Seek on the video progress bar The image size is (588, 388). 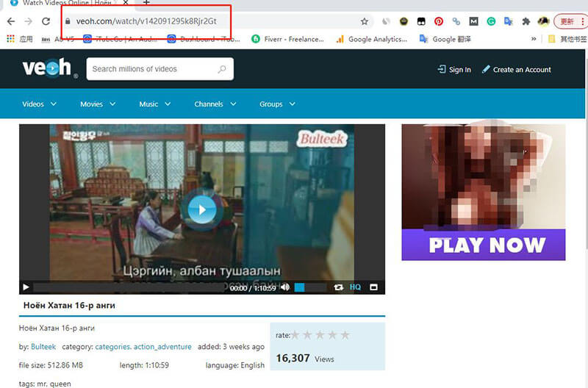(x=129, y=287)
